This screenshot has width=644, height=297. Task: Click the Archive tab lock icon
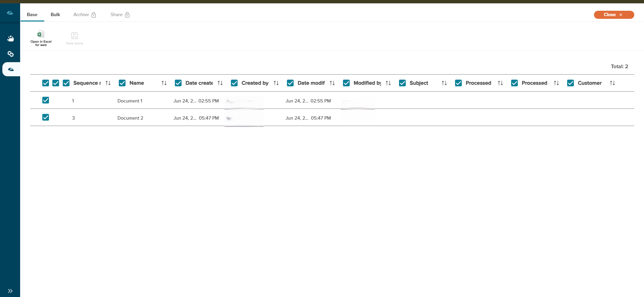tap(94, 15)
